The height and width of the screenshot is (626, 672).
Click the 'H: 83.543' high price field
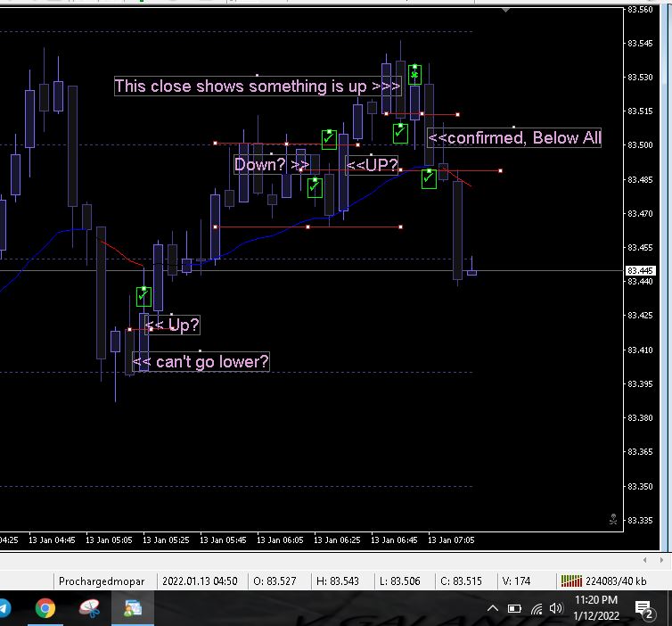338,581
